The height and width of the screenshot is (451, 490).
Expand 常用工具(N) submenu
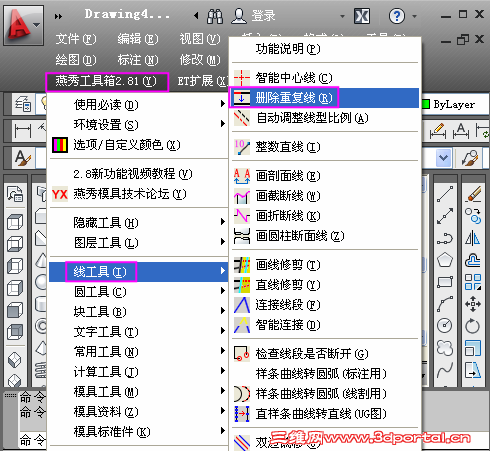point(138,352)
